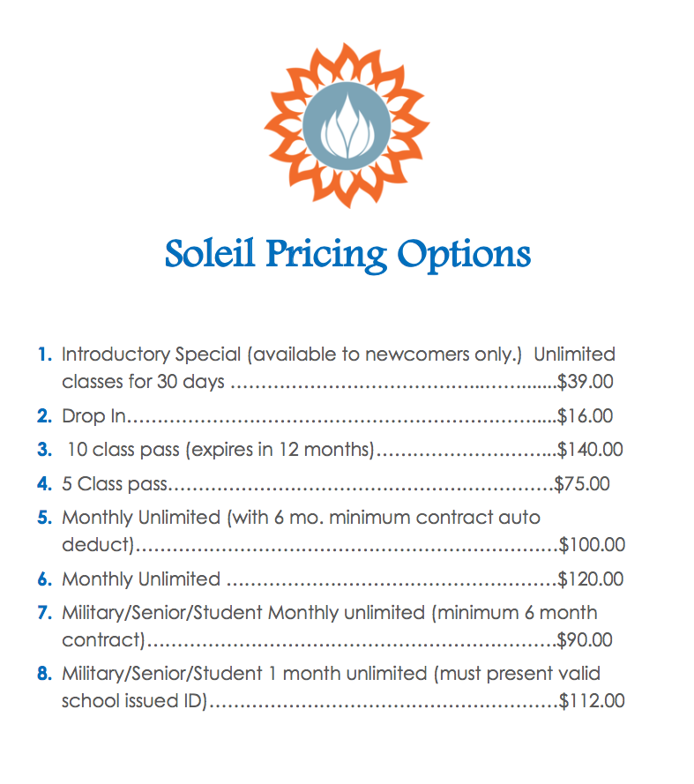Click the $140.00 price
Image resolution: width=694 pixels, height=784 pixels.
coord(591,450)
